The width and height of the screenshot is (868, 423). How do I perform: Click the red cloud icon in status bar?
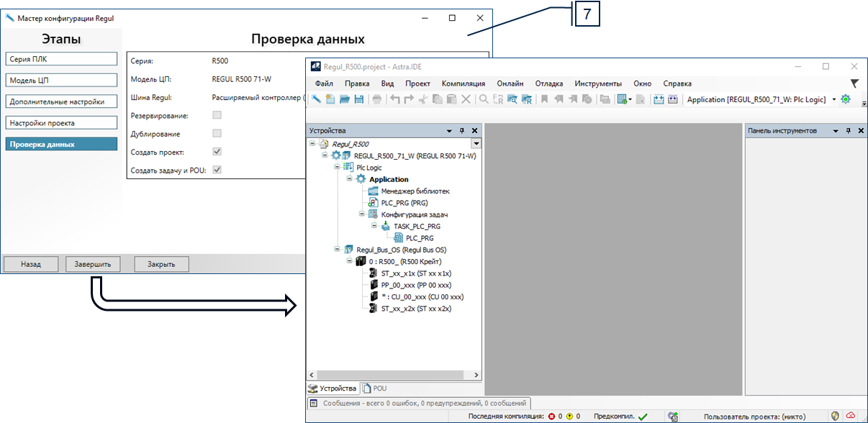[850, 416]
